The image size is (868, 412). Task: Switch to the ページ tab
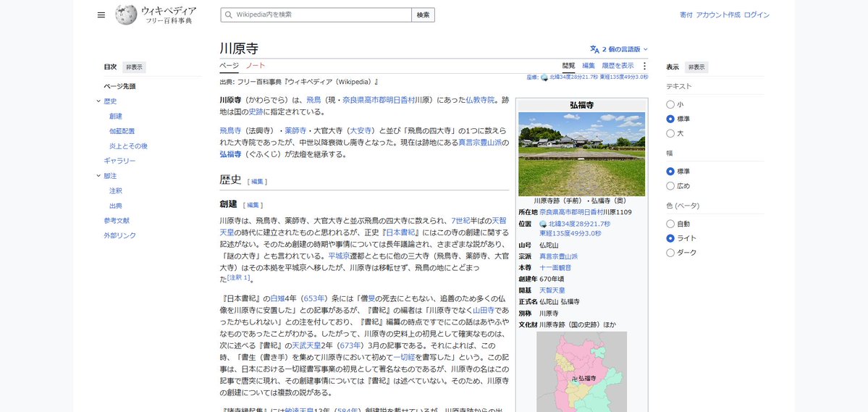pyautogui.click(x=229, y=65)
